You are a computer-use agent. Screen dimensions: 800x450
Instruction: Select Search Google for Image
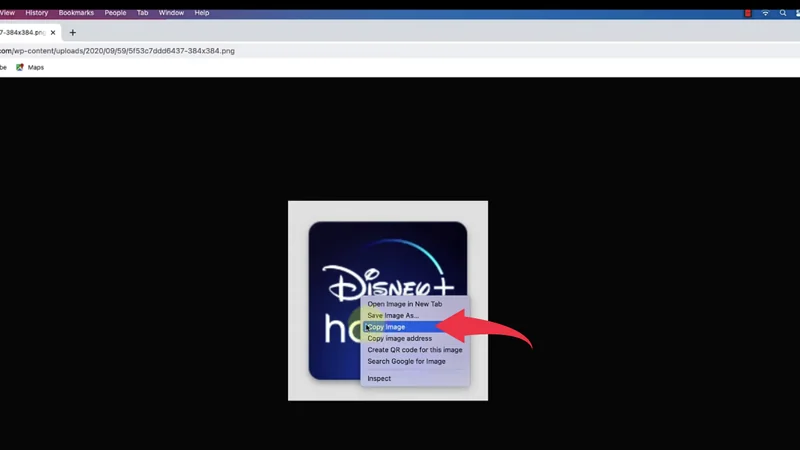406,361
